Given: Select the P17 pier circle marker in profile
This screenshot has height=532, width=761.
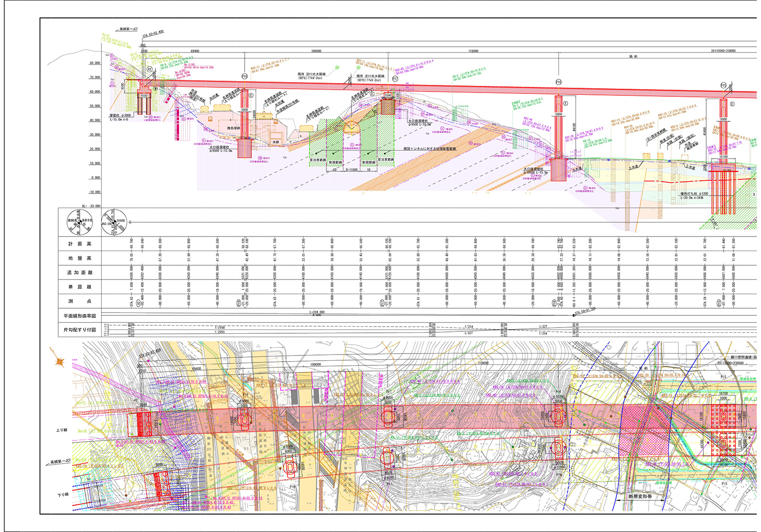Looking at the screenshot, I should point(395,79).
